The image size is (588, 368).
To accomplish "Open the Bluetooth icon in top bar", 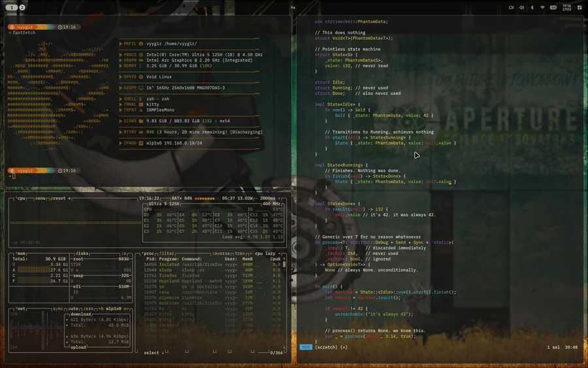I will click(x=532, y=7).
